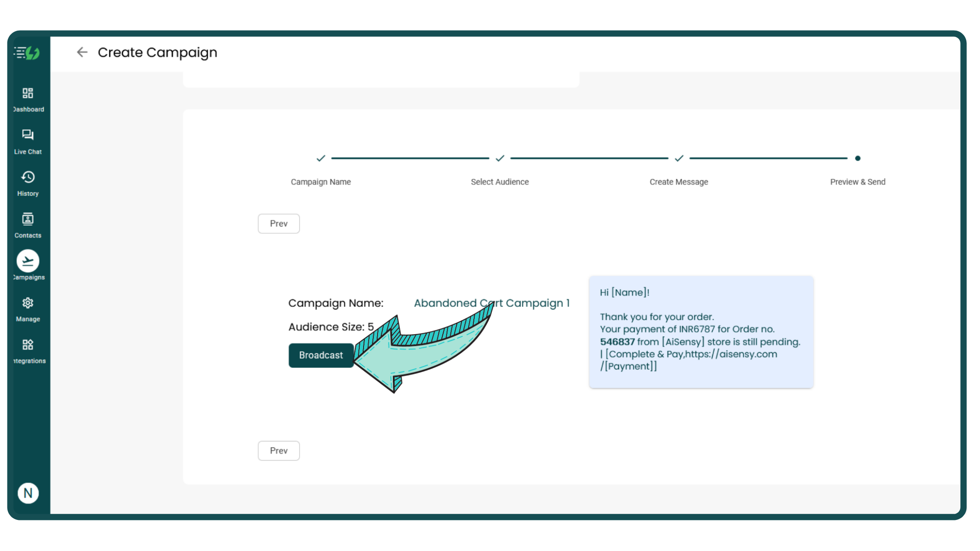Screen dimensions: 980x551
Task: Open Live Chat from sidebar
Action: [x=28, y=135]
